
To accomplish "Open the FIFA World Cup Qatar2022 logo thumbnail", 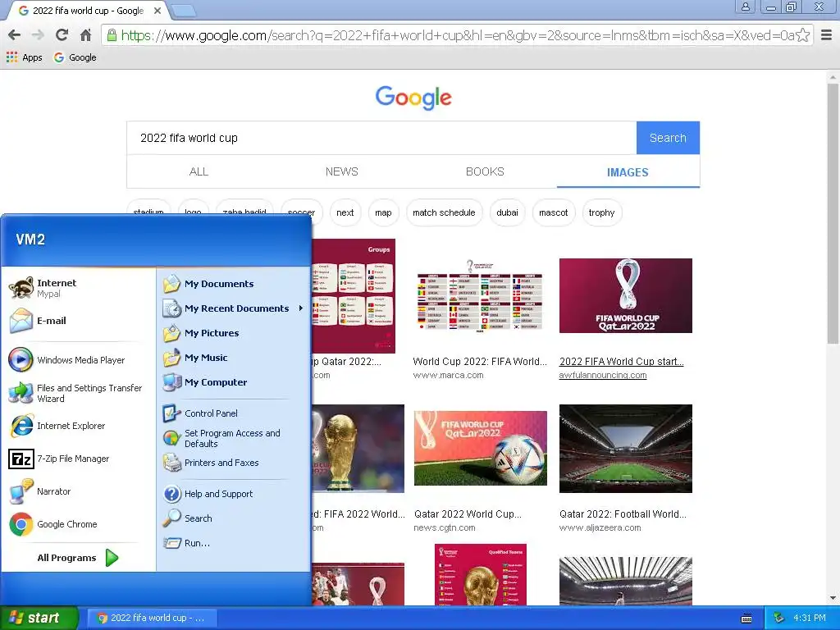I will 625,295.
